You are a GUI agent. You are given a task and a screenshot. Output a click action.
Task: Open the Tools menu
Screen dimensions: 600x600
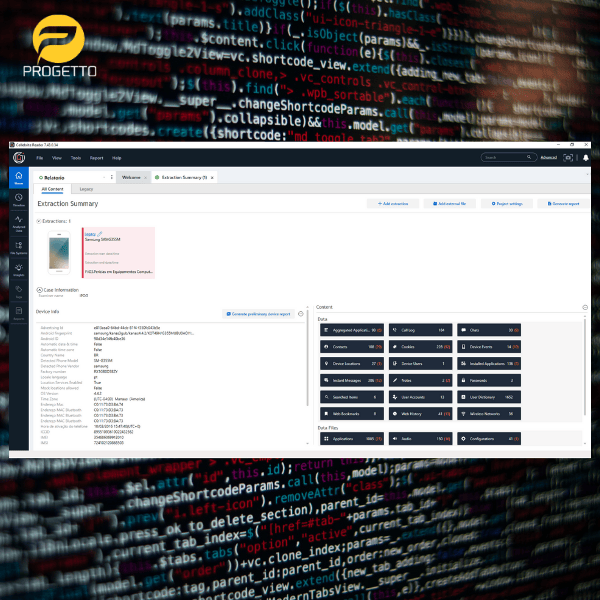pos(76,158)
